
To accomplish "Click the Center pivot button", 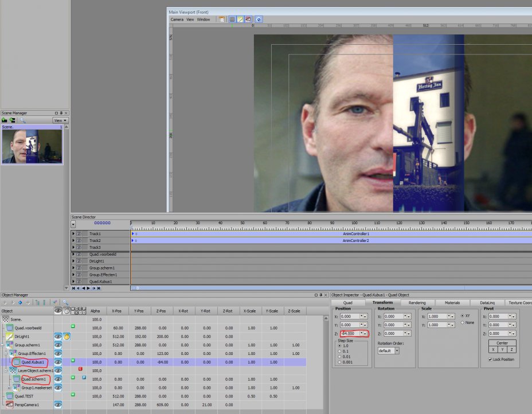I will click(x=502, y=343).
